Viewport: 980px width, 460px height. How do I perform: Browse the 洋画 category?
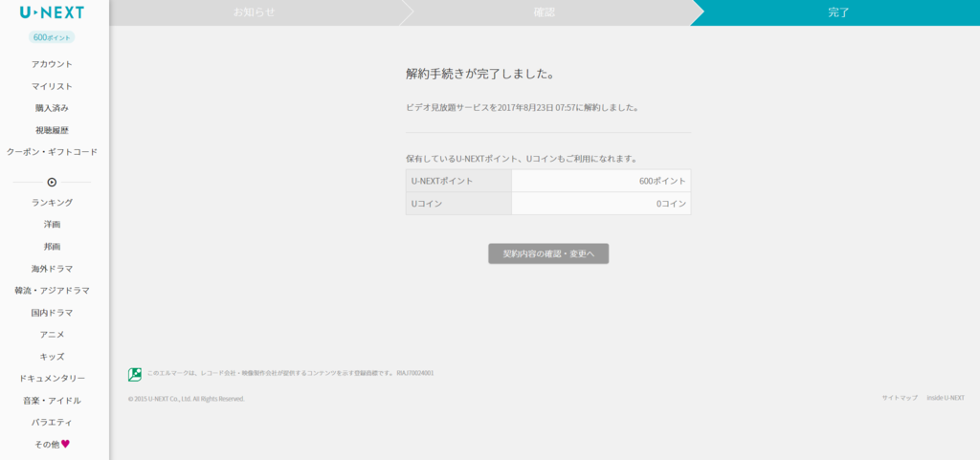tap(52, 224)
